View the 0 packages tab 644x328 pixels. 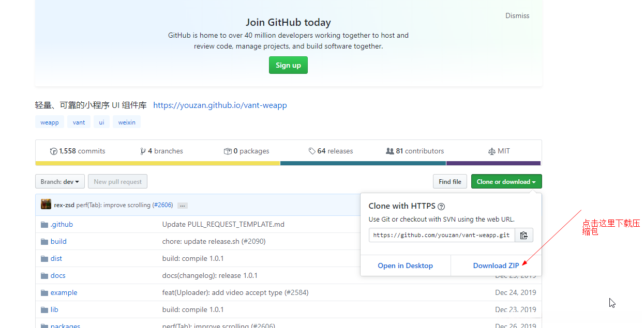tap(246, 151)
